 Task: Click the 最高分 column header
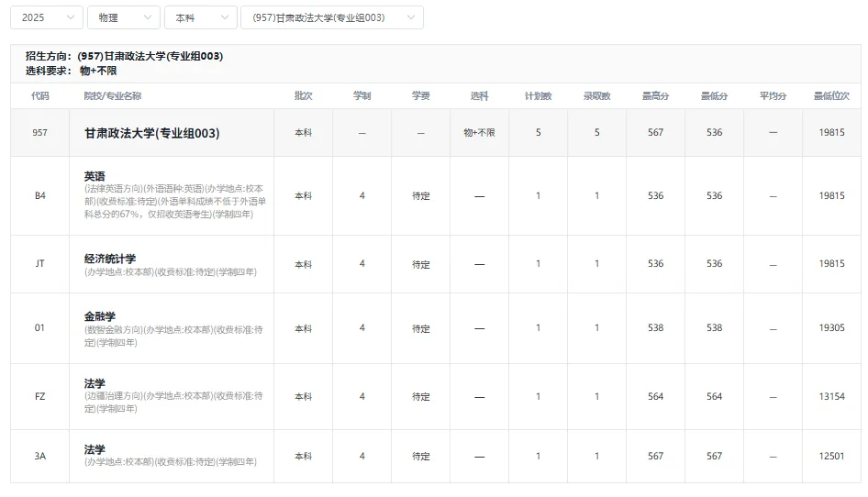coord(655,95)
